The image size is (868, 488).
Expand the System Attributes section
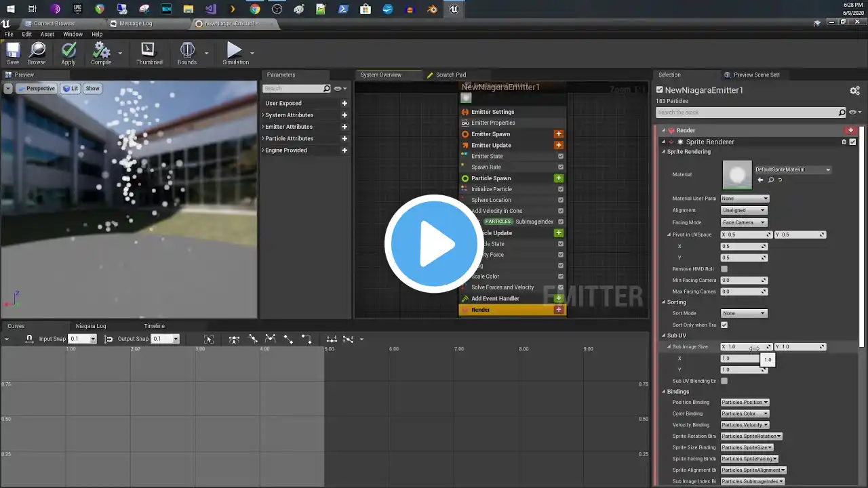tap(289, 115)
